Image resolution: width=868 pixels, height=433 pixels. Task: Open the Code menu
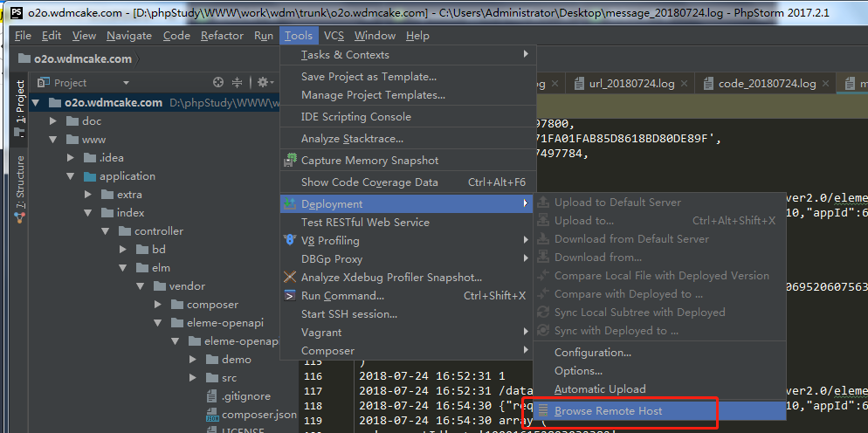click(176, 36)
